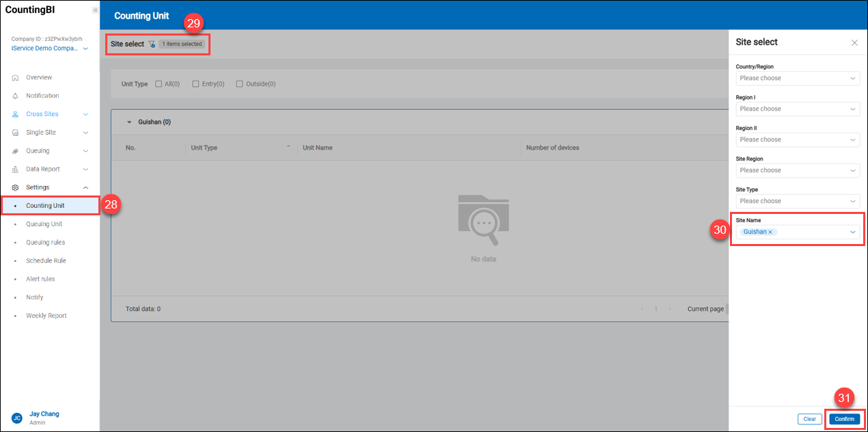
Task: Toggle the Entry(0) checkbox
Action: point(195,84)
